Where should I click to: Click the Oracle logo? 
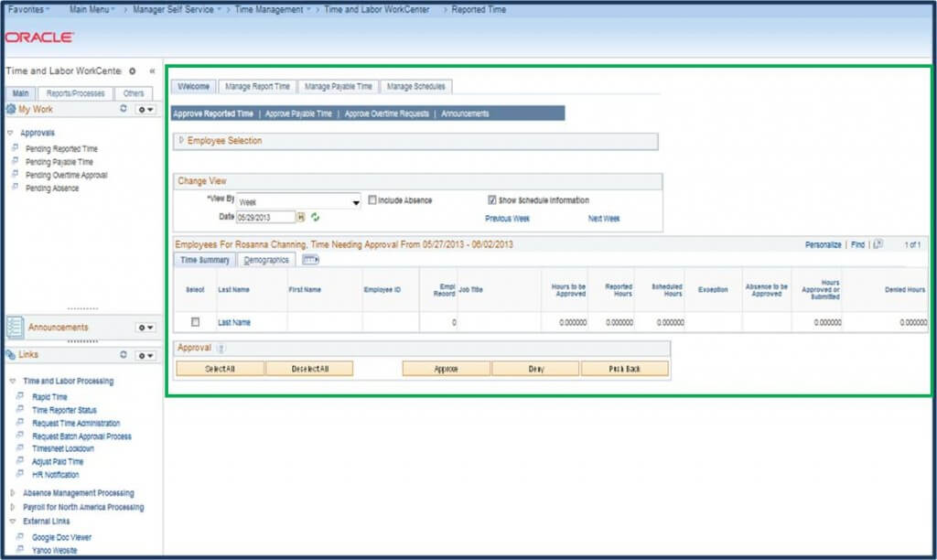[39, 37]
